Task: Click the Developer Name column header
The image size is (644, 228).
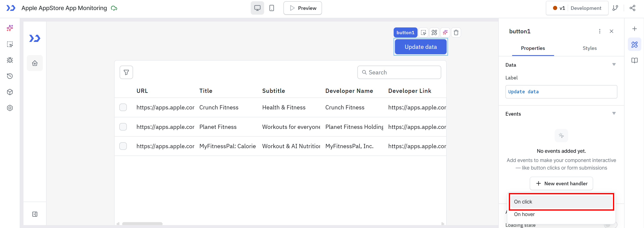Action: [349, 91]
